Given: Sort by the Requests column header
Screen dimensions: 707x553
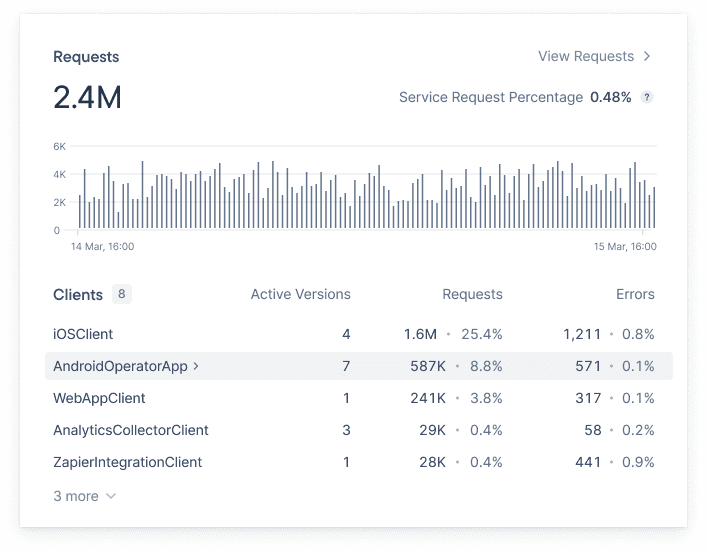Looking at the screenshot, I should point(472,294).
